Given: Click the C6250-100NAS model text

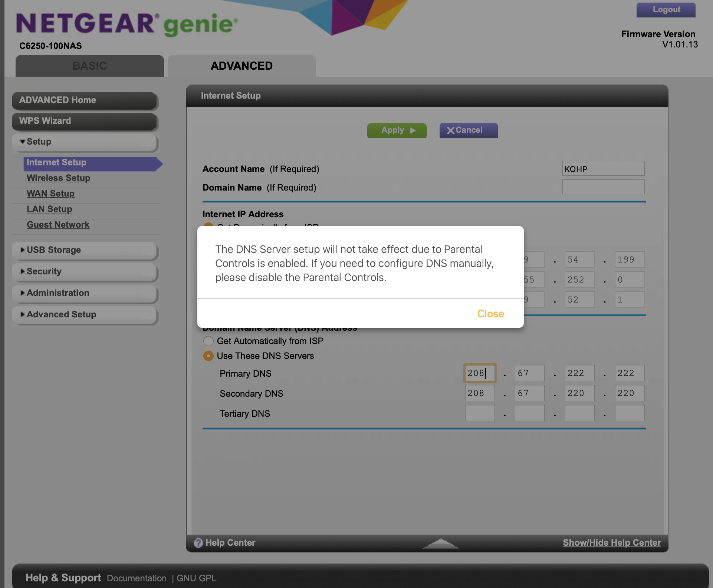Looking at the screenshot, I should tap(50, 46).
